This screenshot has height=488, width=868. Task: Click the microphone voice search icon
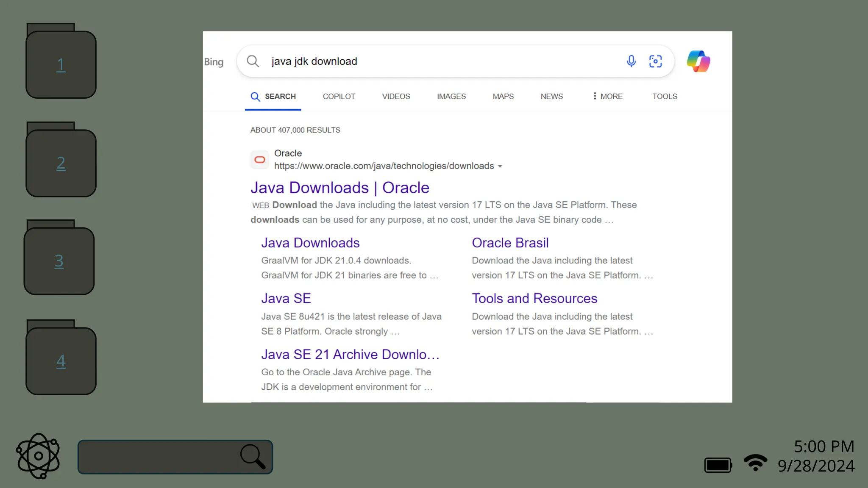pos(631,61)
